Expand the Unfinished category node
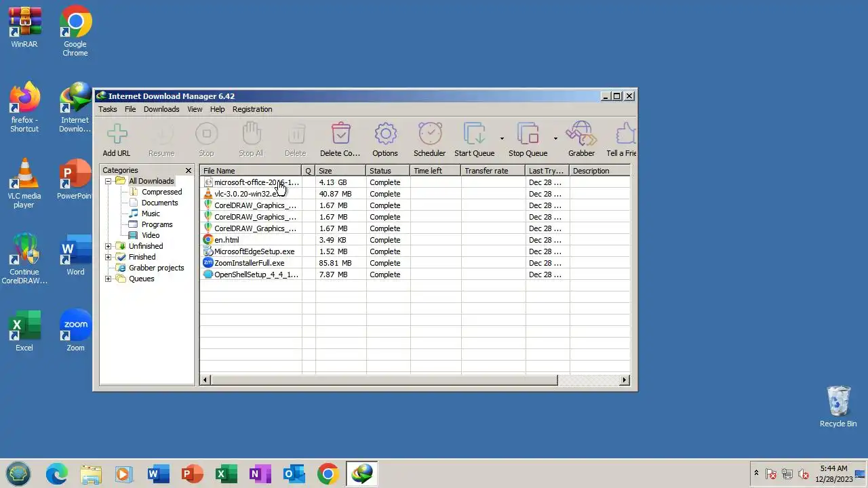The width and height of the screenshot is (868, 488). tap(108, 246)
